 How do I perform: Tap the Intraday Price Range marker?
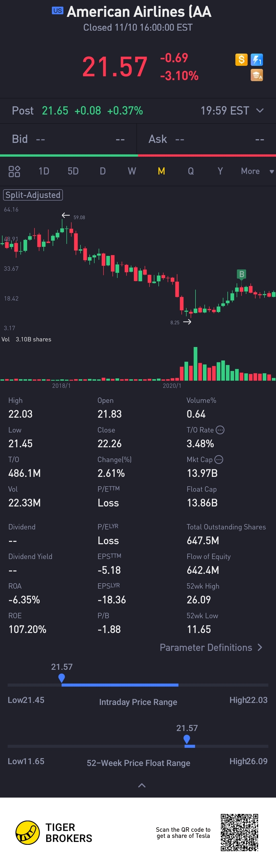click(x=61, y=678)
